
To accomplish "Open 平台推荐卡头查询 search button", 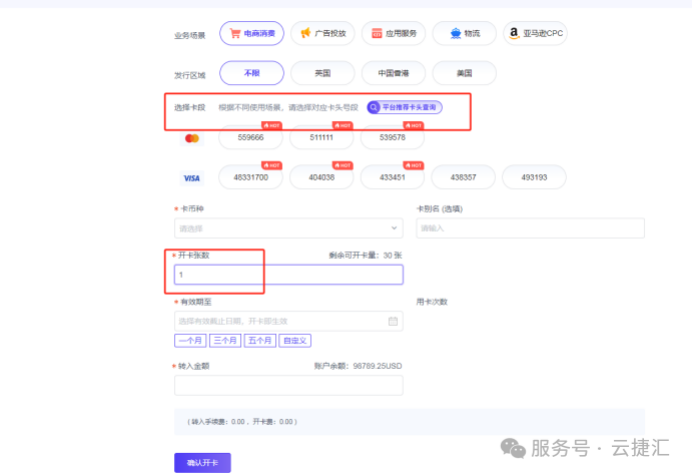I will 404,107.
